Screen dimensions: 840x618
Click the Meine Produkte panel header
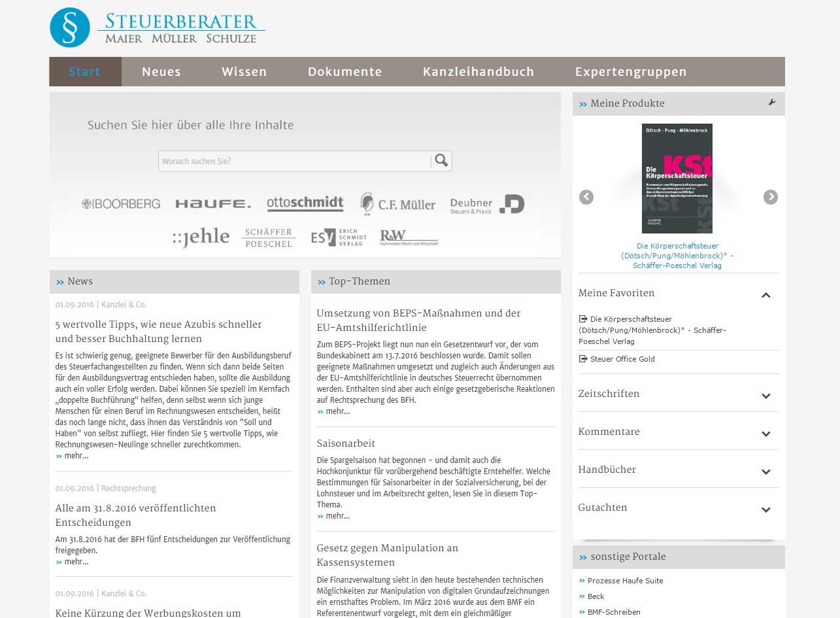coord(679,104)
